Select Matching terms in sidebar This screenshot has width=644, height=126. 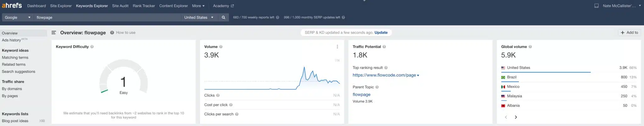click(x=15, y=58)
